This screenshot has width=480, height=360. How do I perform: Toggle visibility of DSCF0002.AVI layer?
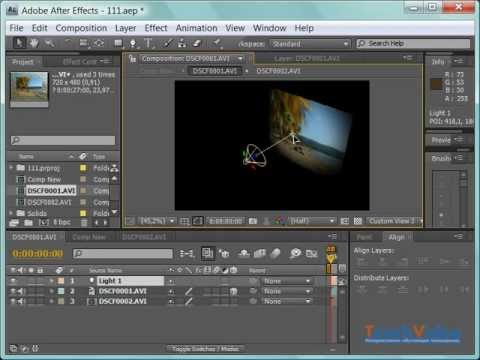[13, 301]
